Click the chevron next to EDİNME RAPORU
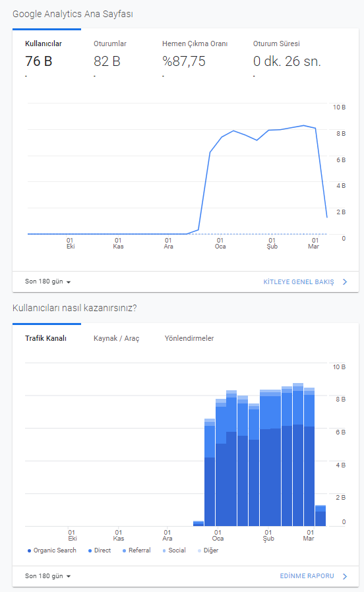This screenshot has width=364, height=592. (345, 576)
